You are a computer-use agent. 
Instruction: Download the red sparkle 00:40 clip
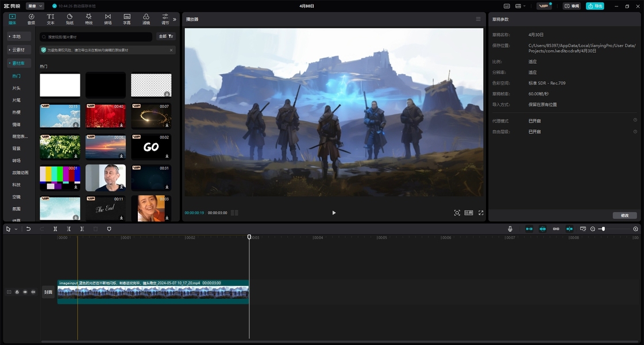[122, 125]
